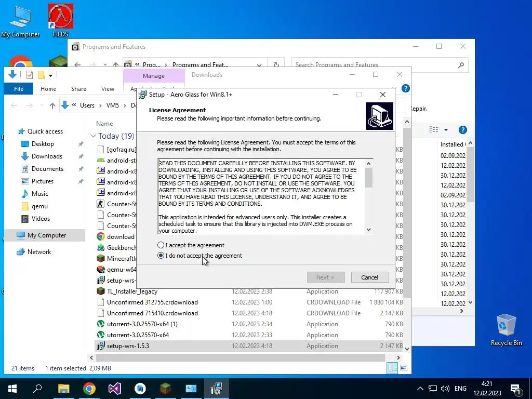This screenshot has width=532, height=399.
Task: Click the Cancel button in Setup dialog
Action: tap(370, 277)
